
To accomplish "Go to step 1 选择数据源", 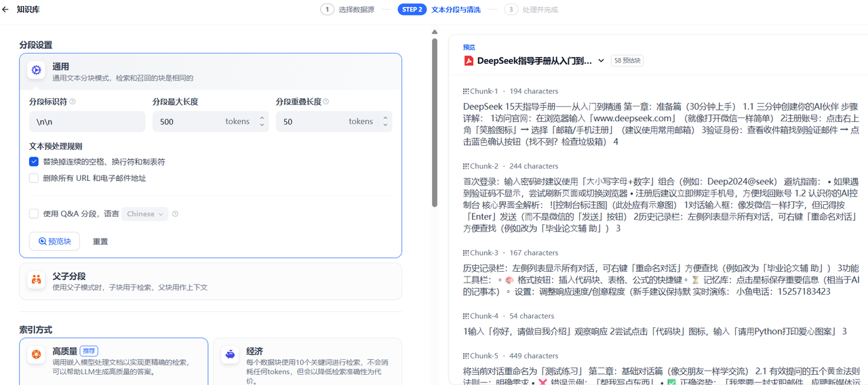I will 348,10.
